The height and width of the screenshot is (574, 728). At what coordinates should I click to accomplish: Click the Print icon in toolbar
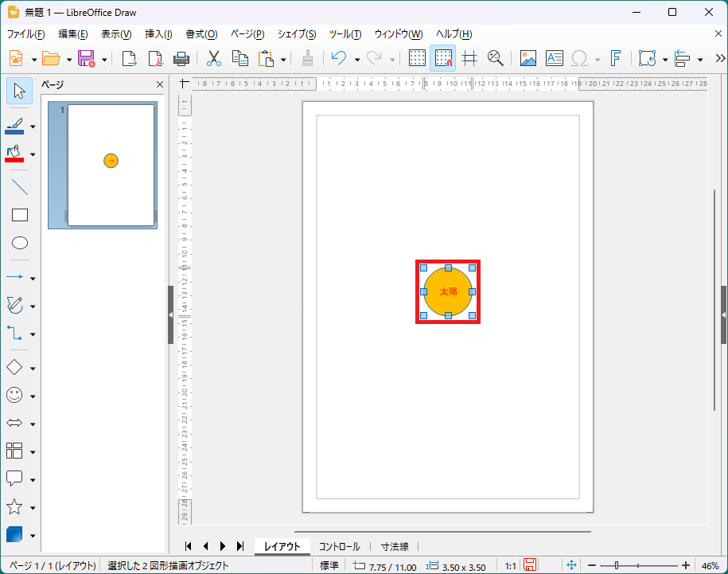[181, 58]
